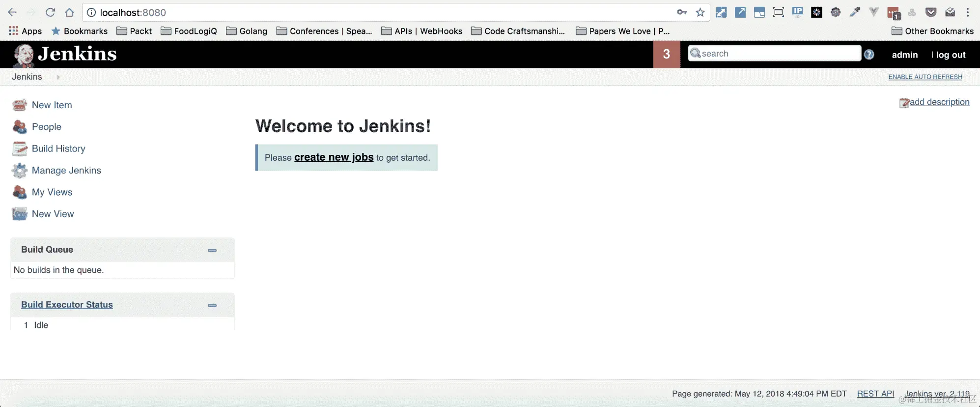Click the search help question icon
This screenshot has width=980, height=407.
click(869, 55)
